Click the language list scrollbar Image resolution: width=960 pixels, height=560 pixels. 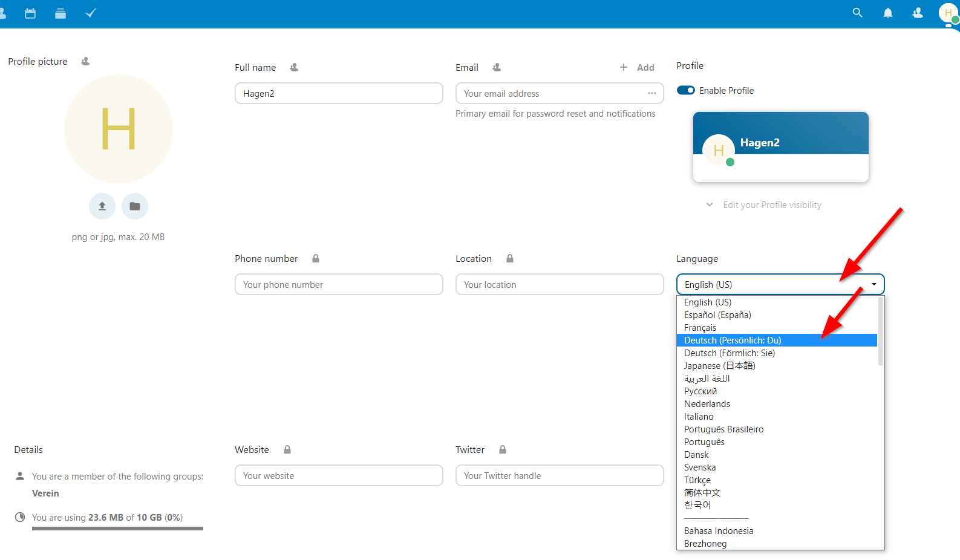(881, 331)
